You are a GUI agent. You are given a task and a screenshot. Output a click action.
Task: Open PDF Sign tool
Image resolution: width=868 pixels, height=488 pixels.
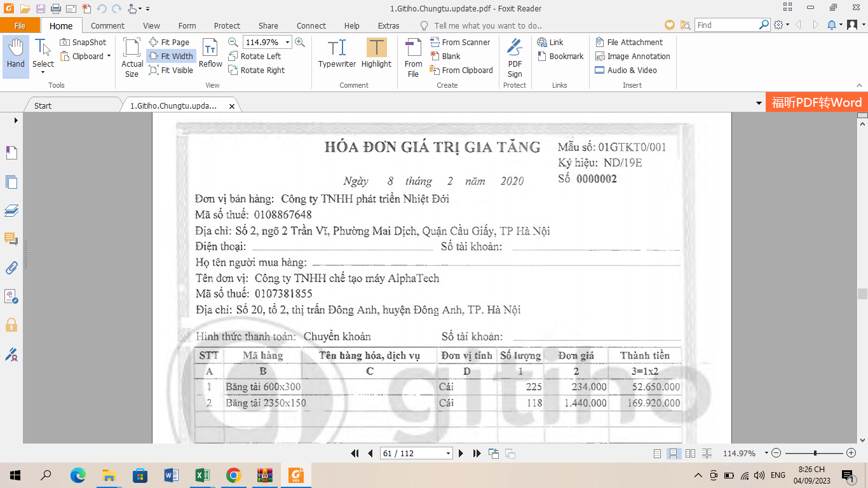coord(515,57)
